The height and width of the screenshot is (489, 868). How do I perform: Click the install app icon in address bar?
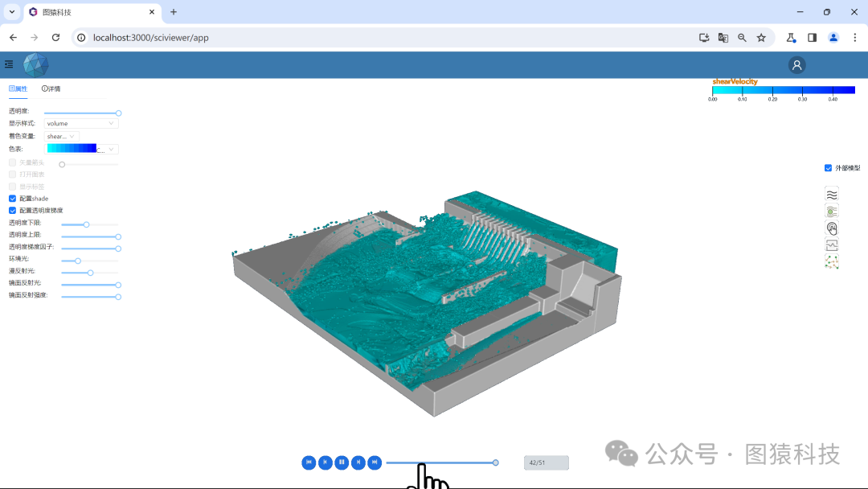coord(703,38)
